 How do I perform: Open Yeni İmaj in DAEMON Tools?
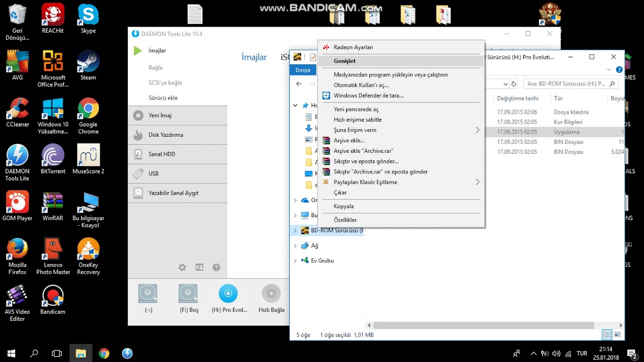178,115
